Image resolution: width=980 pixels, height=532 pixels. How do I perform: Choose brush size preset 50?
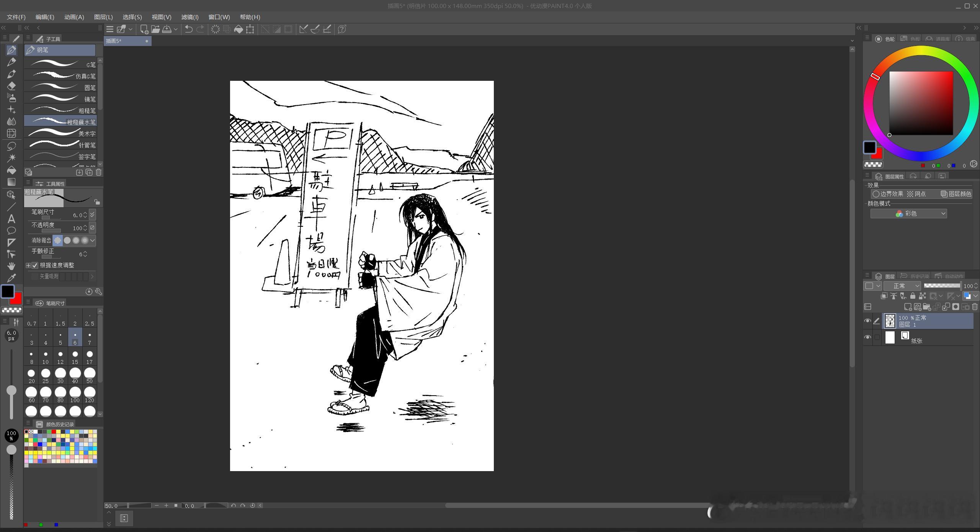90,376
